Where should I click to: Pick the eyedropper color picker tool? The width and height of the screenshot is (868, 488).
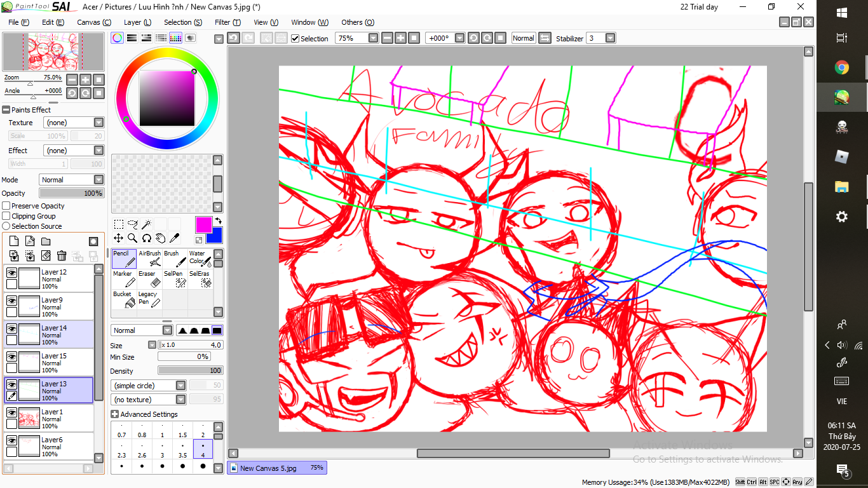(175, 238)
